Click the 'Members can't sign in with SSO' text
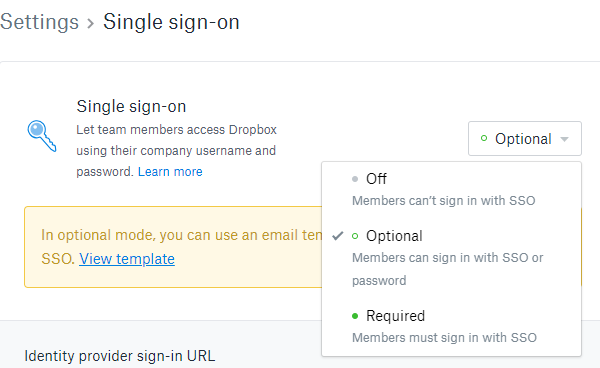This screenshot has height=368, width=600. (443, 201)
